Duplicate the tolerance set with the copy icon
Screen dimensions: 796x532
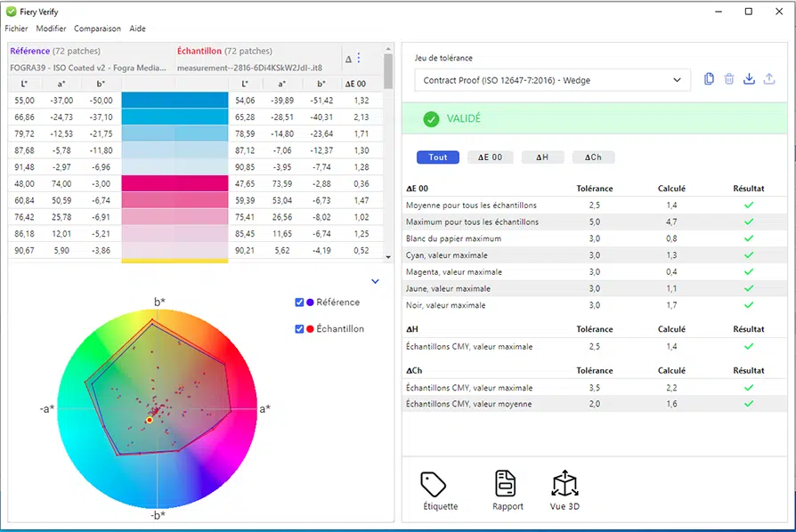pyautogui.click(x=709, y=78)
